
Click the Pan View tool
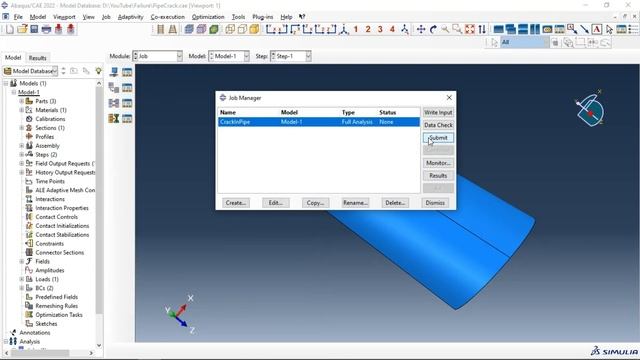click(421, 29)
